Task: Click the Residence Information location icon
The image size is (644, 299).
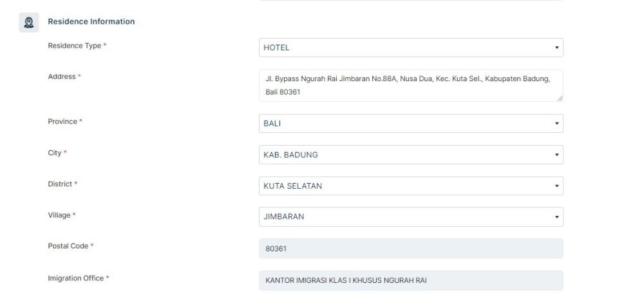Action: pyautogui.click(x=29, y=22)
